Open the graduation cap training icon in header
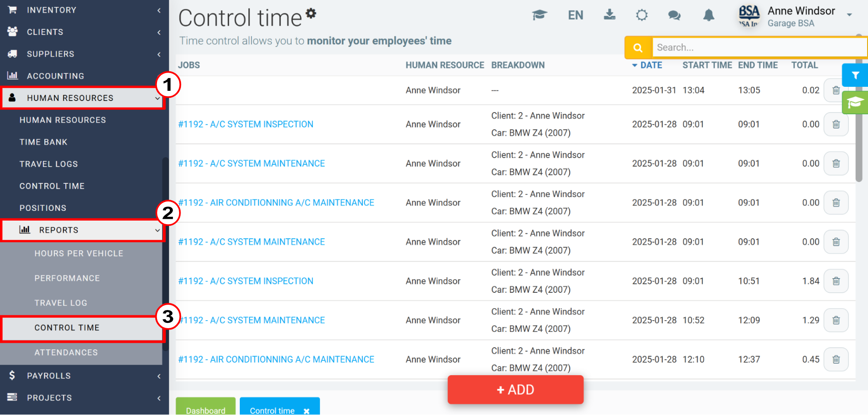The width and height of the screenshot is (868, 415). [x=539, y=15]
